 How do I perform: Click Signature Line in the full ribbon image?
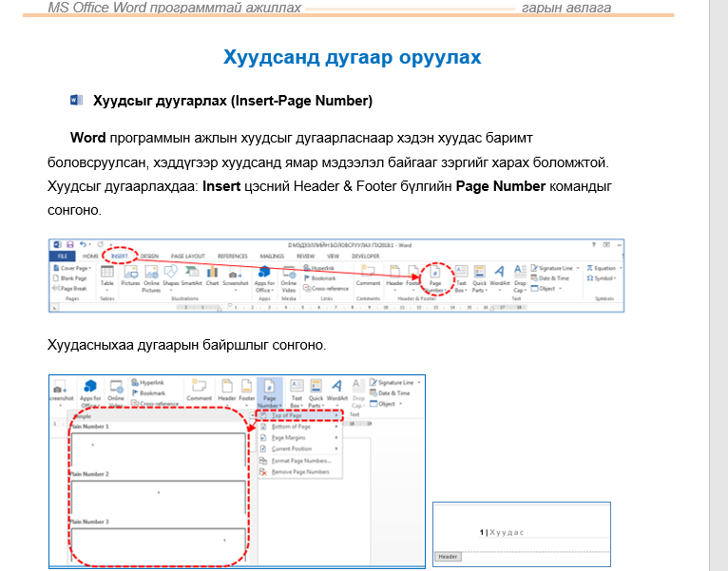point(555,268)
